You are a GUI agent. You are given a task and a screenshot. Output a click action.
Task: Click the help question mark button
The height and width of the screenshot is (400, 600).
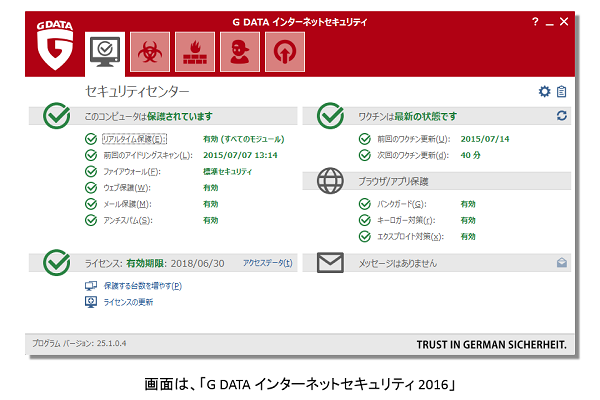534,20
